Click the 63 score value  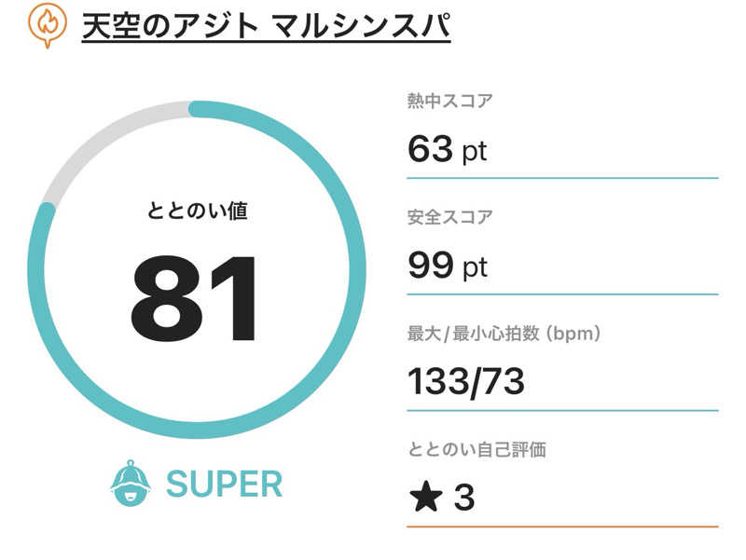point(431,149)
